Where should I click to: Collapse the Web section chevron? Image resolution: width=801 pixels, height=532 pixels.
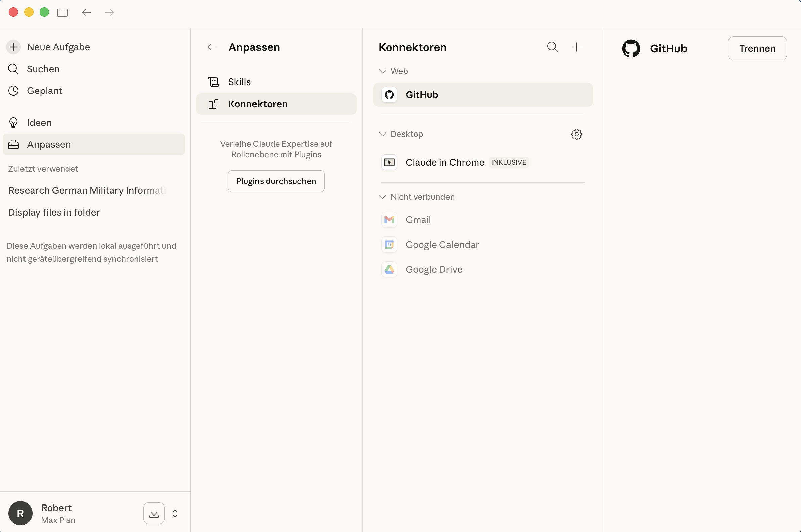click(x=383, y=71)
